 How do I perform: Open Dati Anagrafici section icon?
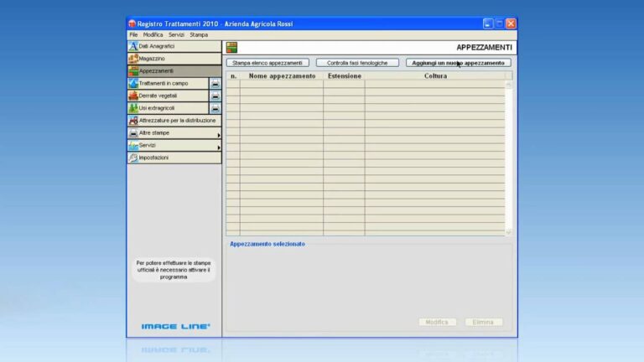pyautogui.click(x=133, y=46)
